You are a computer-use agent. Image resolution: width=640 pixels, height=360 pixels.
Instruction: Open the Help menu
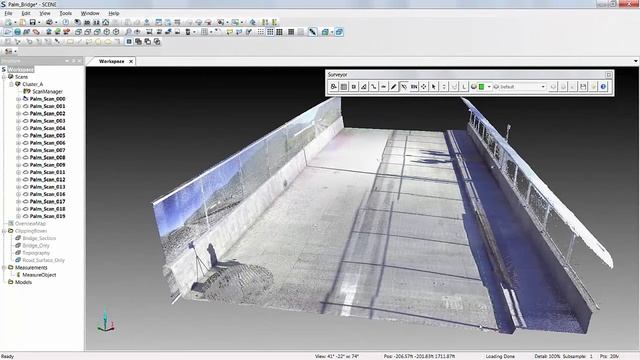[114, 13]
